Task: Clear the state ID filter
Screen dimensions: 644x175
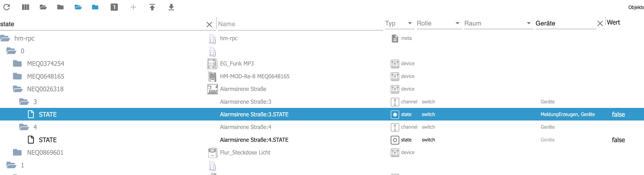Action: pos(209,24)
